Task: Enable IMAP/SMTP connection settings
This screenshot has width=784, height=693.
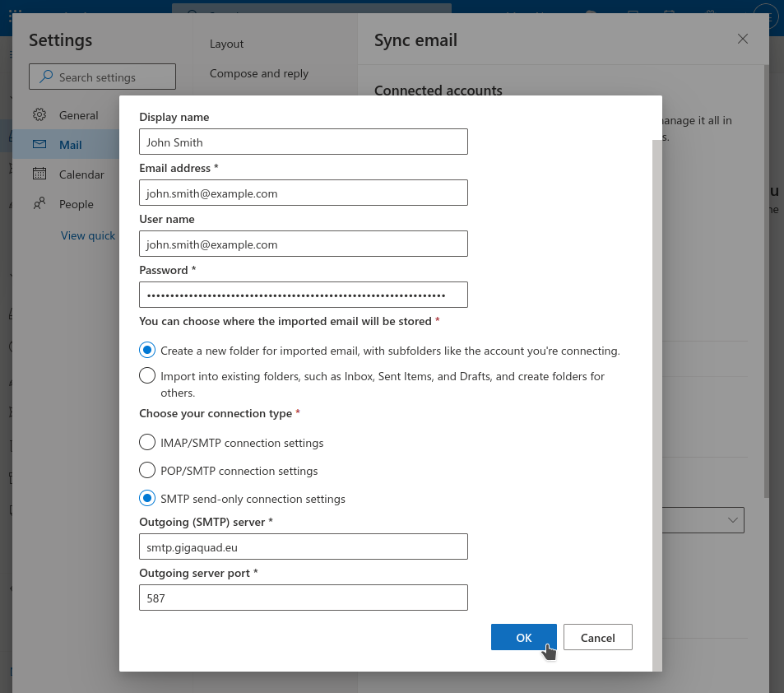Action: [x=147, y=442]
